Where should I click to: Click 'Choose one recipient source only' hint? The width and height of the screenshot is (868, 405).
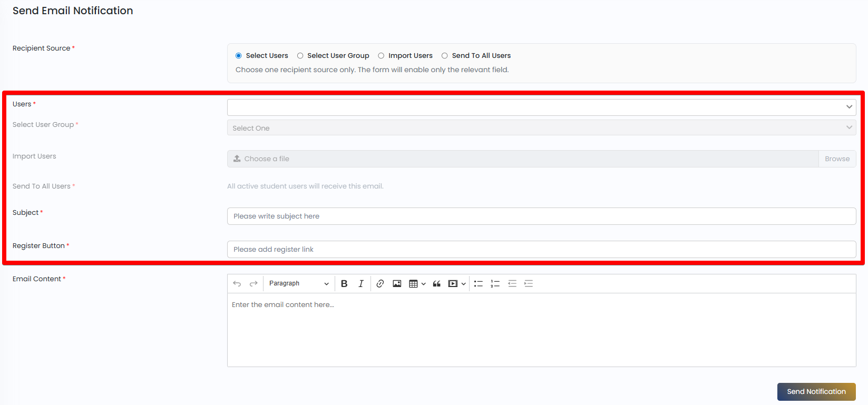click(x=372, y=70)
